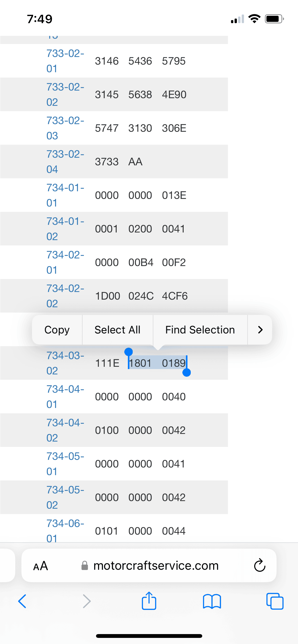Image resolution: width=298 pixels, height=644 pixels.
Task: Tap the upper text selection handle
Action: click(128, 352)
